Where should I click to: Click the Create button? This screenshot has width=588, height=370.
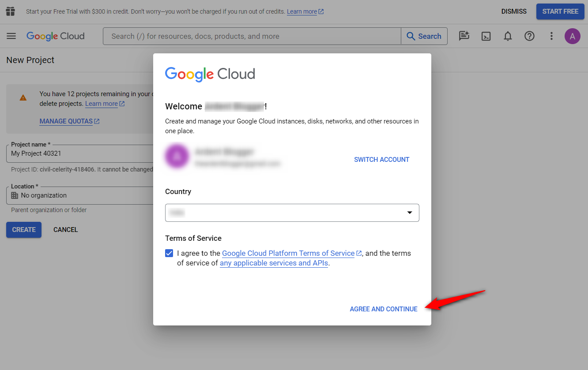(x=24, y=230)
